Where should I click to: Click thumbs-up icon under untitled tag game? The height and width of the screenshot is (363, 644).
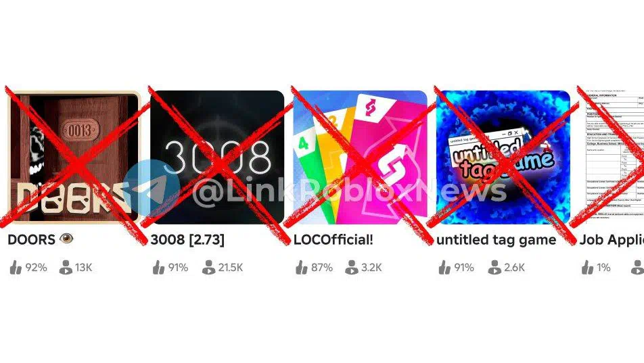click(x=444, y=267)
